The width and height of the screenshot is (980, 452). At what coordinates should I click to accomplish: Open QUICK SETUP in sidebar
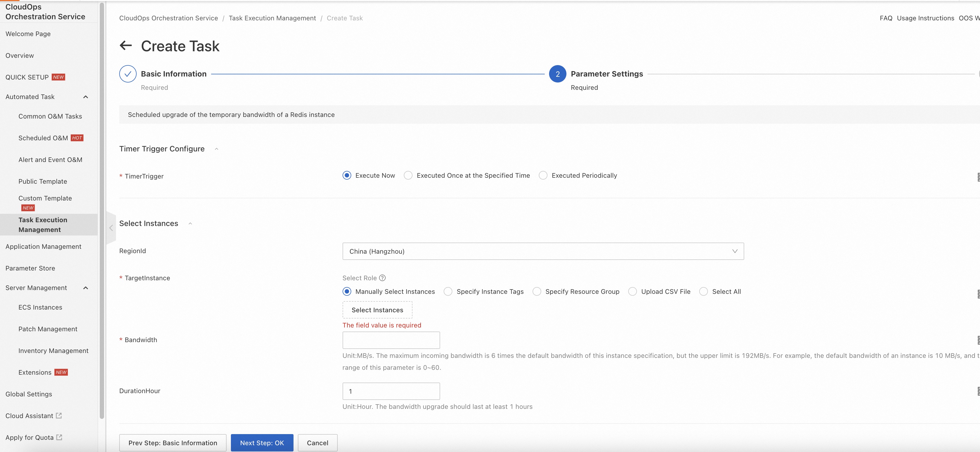coord(27,77)
